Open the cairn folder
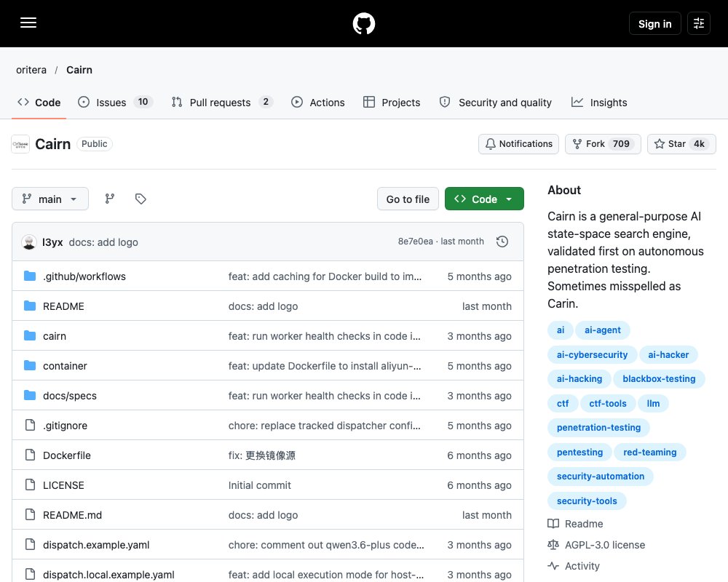The height and width of the screenshot is (582, 728). (x=55, y=336)
